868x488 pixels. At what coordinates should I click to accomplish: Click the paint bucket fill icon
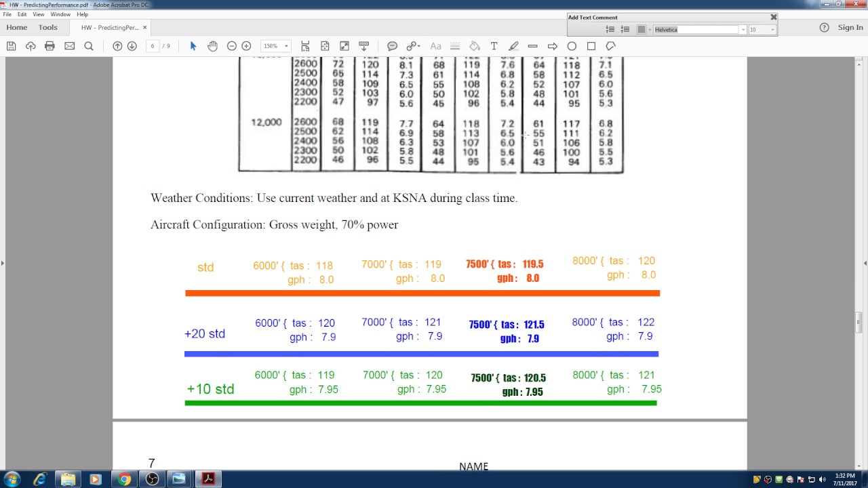[475, 46]
